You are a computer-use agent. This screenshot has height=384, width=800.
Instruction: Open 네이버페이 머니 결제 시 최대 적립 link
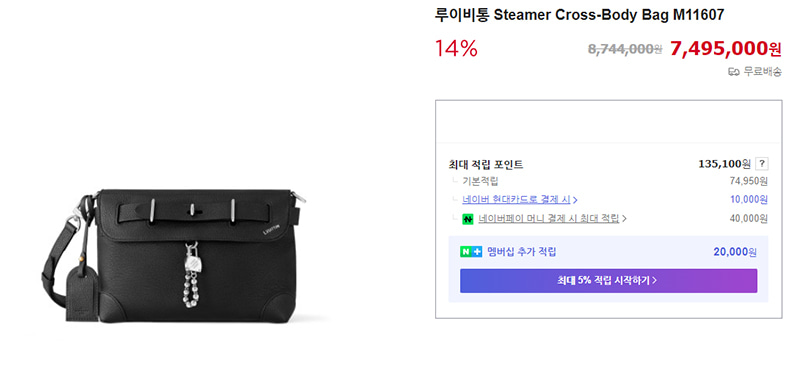pyautogui.click(x=548, y=219)
